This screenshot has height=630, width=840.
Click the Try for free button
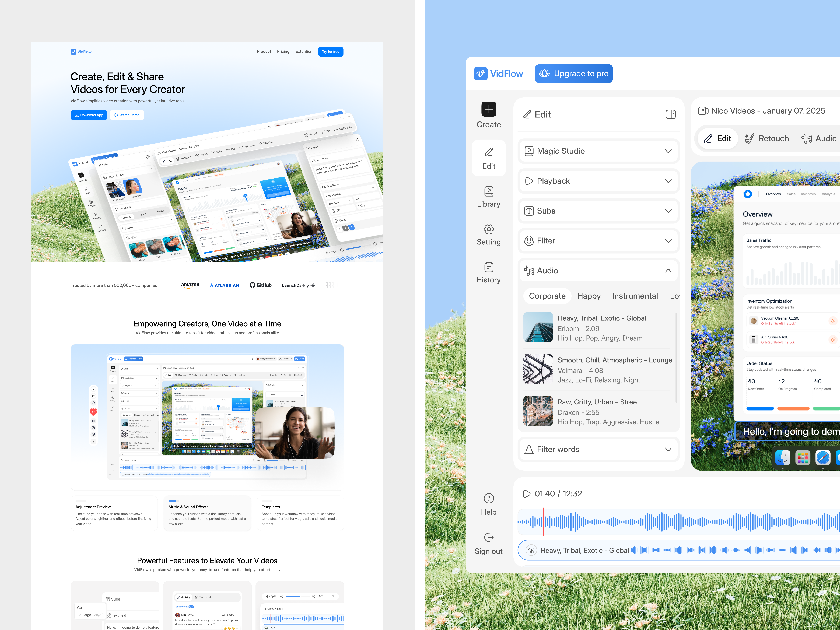click(330, 52)
